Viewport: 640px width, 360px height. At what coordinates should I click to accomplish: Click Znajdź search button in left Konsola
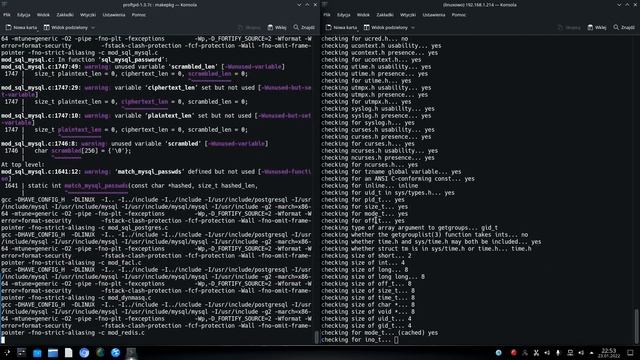tap(304, 27)
